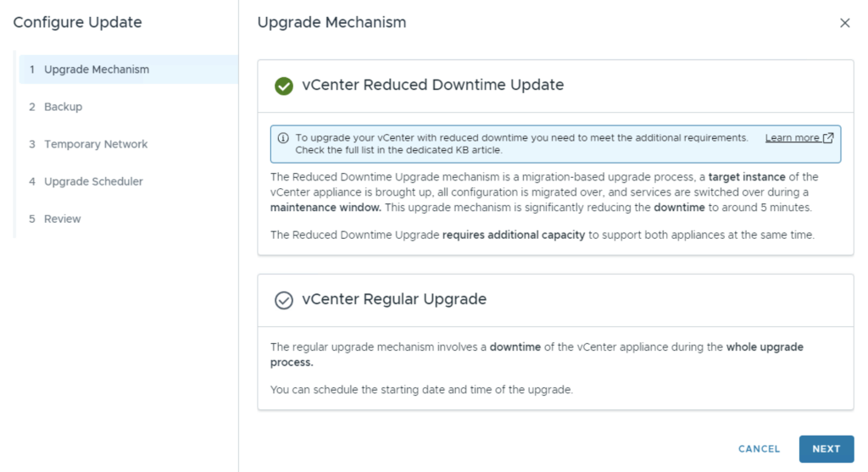Image resolution: width=868 pixels, height=472 pixels.
Task: Click the Configure Update heading
Action: [x=77, y=23]
